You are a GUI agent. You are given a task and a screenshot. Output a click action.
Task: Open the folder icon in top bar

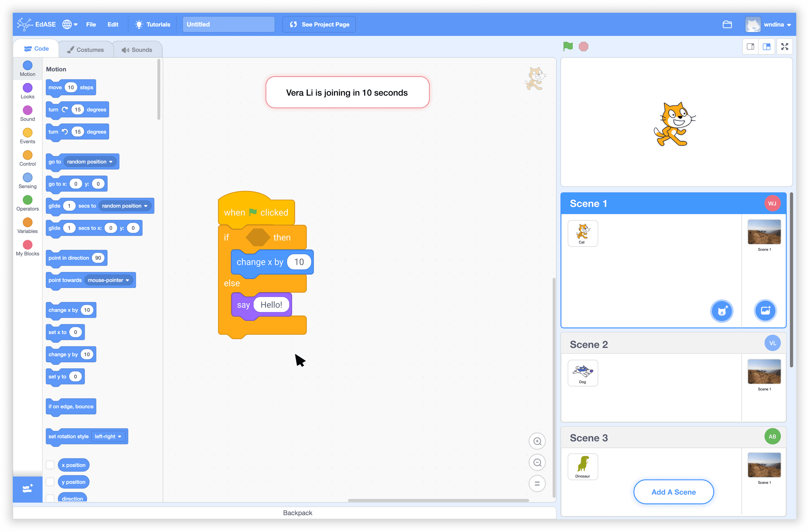point(727,25)
